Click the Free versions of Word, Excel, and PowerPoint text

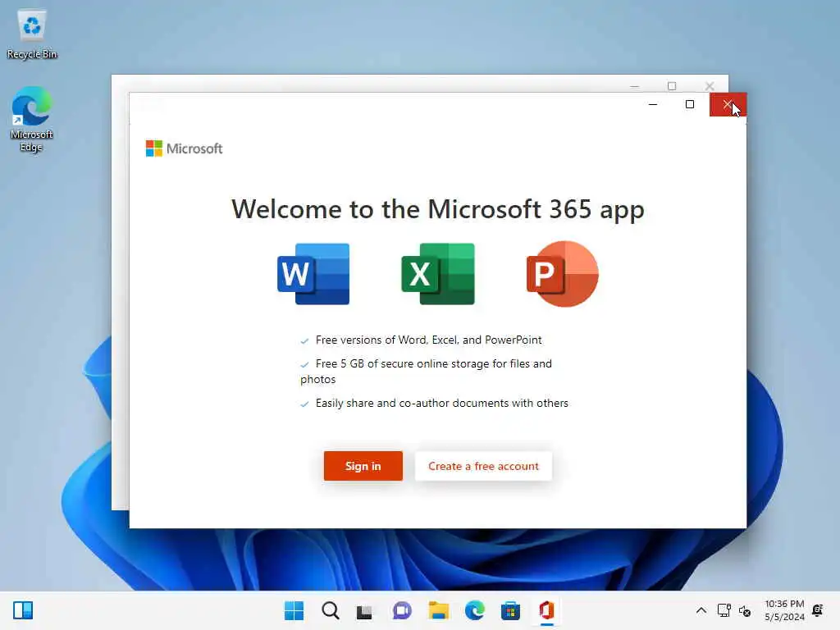[428, 340]
